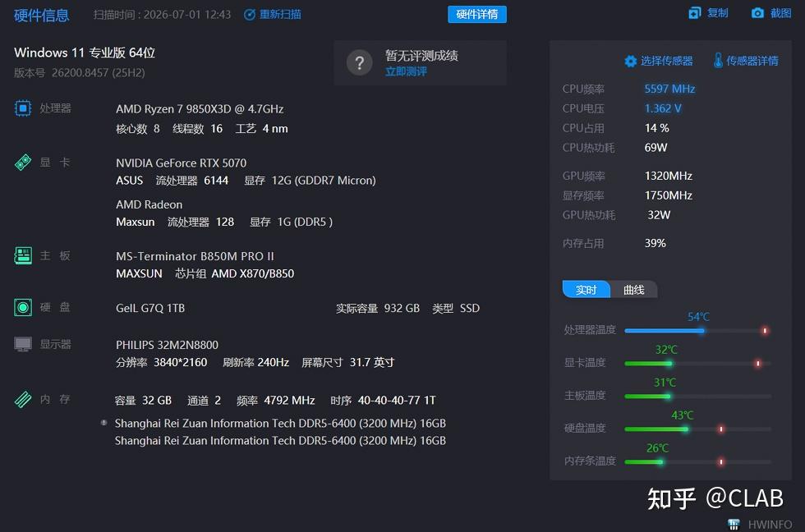Screen dimensions: 805x532
Task: Click the 内存占用 39% reading
Action: tap(614, 243)
